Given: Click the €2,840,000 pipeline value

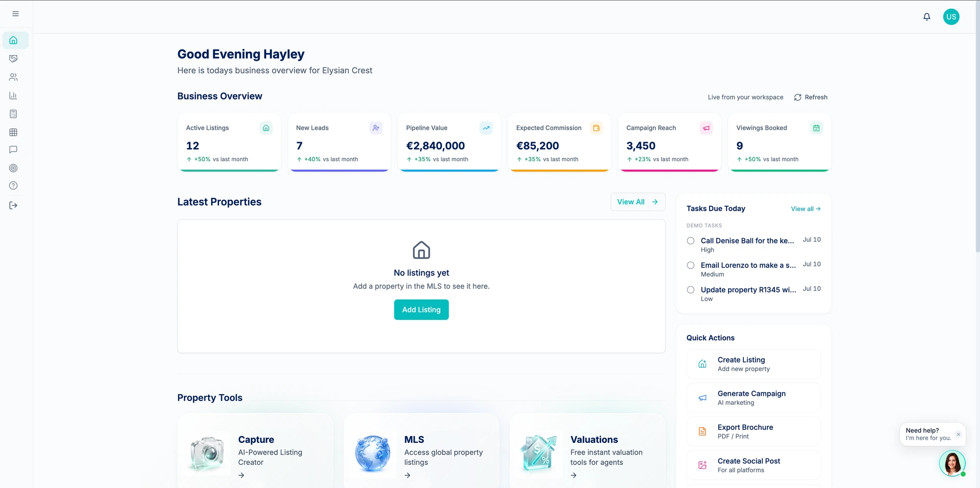Looking at the screenshot, I should point(436,146).
